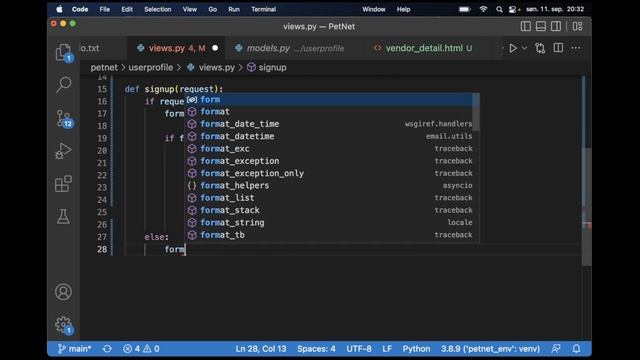Select 'format_helpers' asyncio module suggestion
640x360 pixels.
click(329, 185)
